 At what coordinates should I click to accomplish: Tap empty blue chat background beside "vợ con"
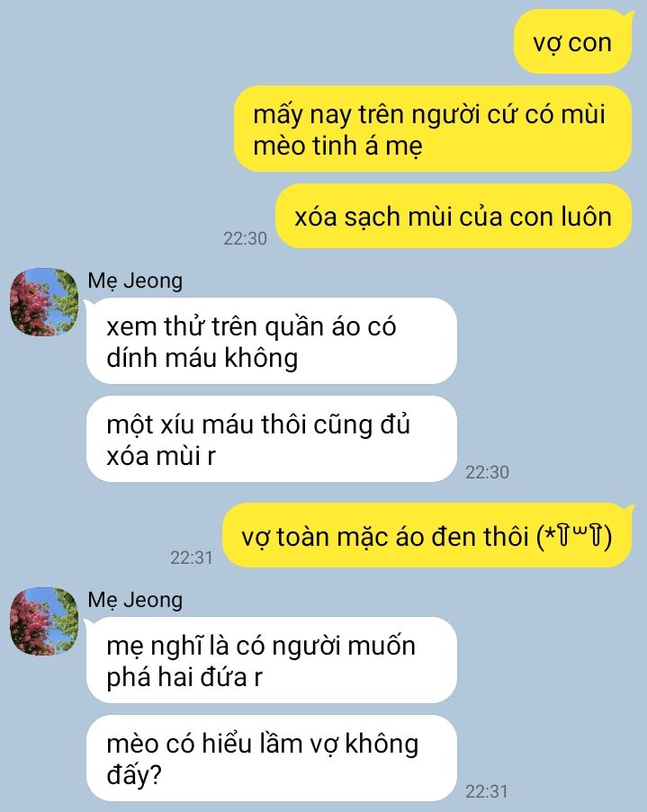[259, 42]
